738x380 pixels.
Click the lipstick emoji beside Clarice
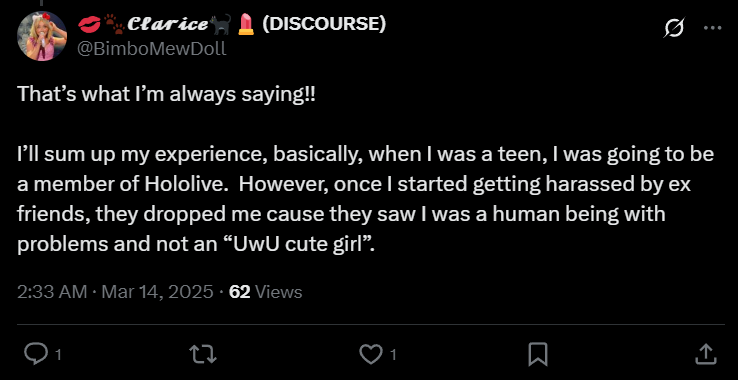tap(246, 24)
